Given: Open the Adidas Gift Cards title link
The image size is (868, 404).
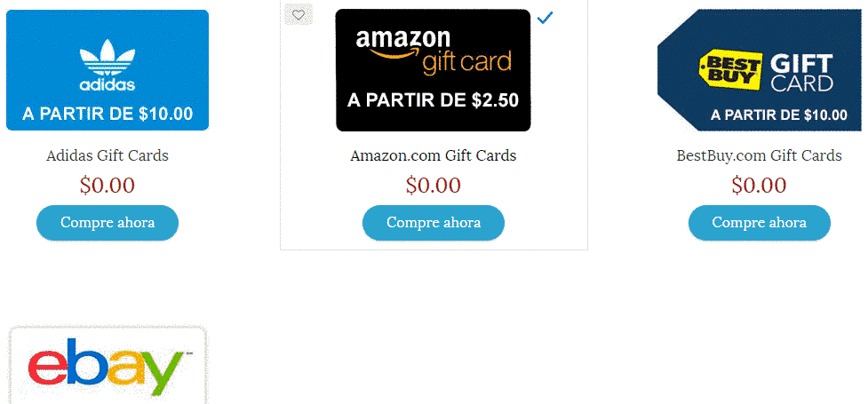Looking at the screenshot, I should 108,156.
